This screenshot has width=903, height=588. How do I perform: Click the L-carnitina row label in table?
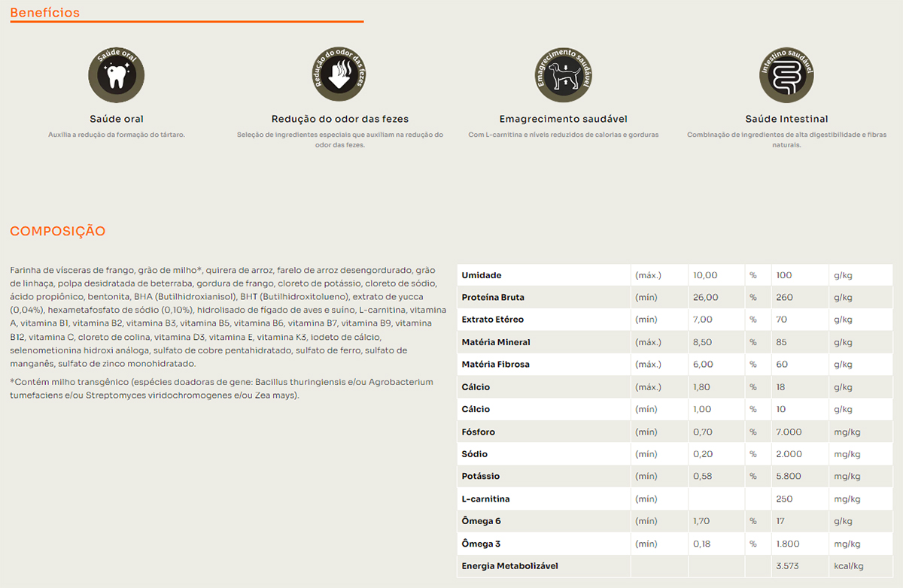pos(485,499)
